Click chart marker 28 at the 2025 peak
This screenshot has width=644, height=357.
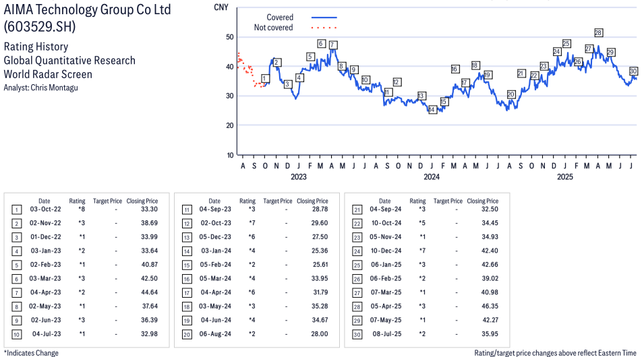click(598, 33)
